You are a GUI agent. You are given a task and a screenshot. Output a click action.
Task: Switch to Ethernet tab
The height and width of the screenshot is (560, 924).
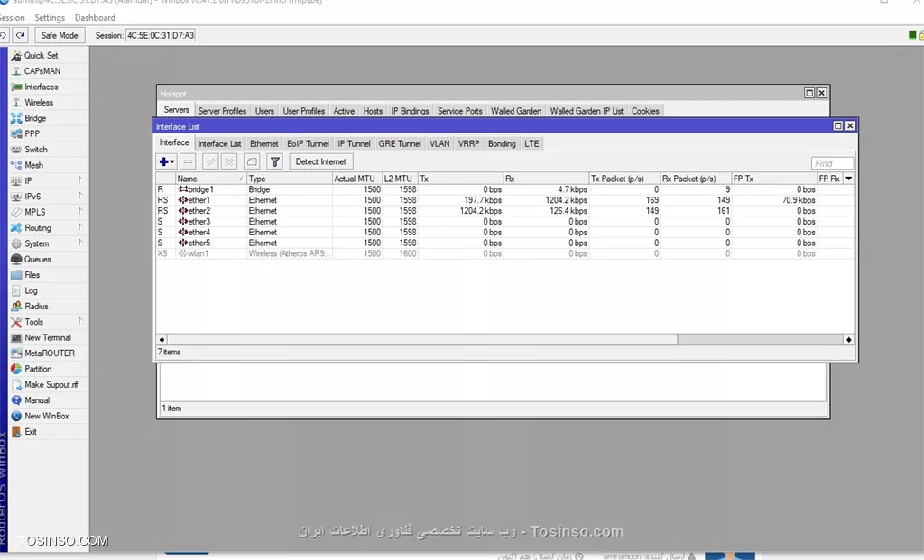point(264,143)
